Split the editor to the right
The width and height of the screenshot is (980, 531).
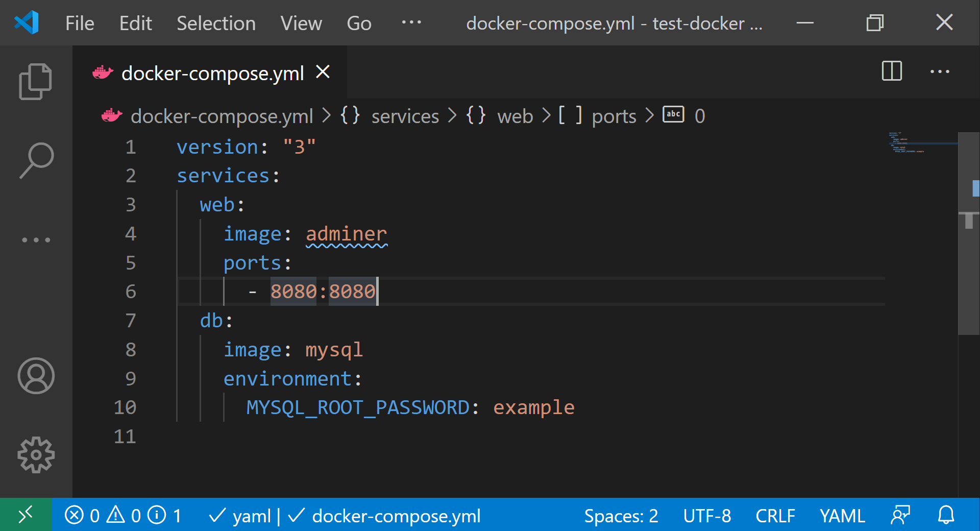point(892,71)
